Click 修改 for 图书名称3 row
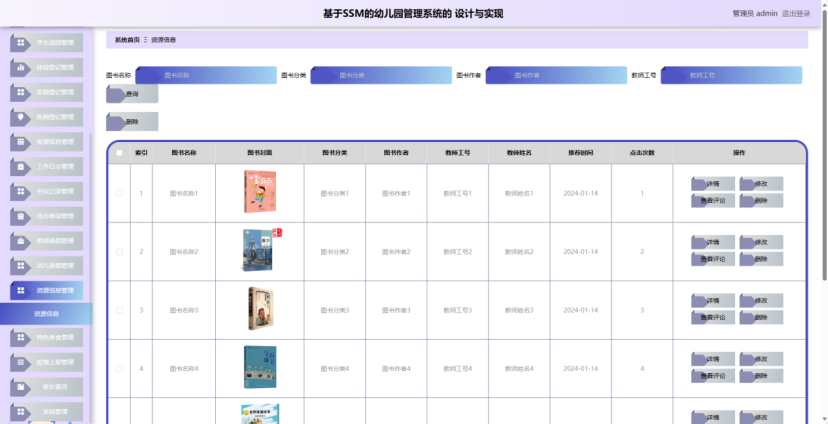 coord(761,300)
